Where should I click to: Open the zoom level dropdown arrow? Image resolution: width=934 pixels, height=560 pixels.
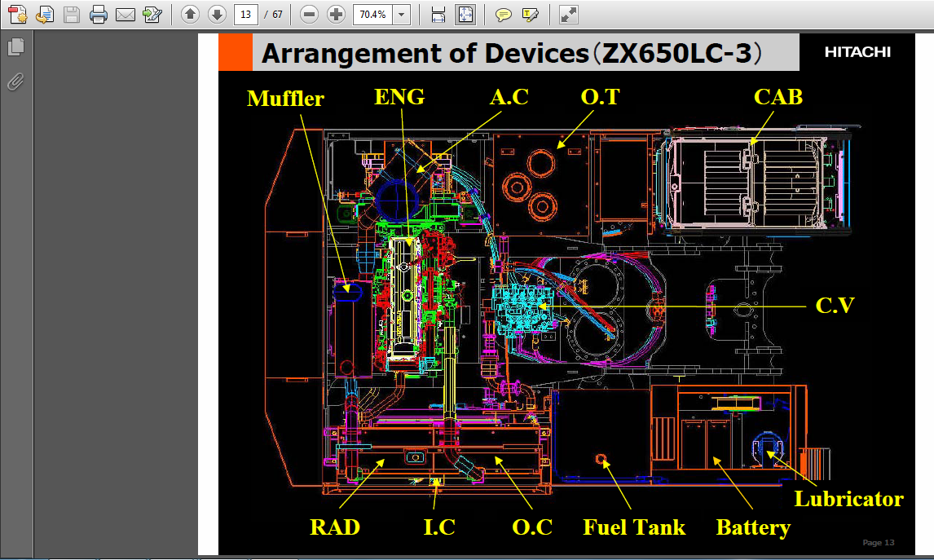point(402,15)
